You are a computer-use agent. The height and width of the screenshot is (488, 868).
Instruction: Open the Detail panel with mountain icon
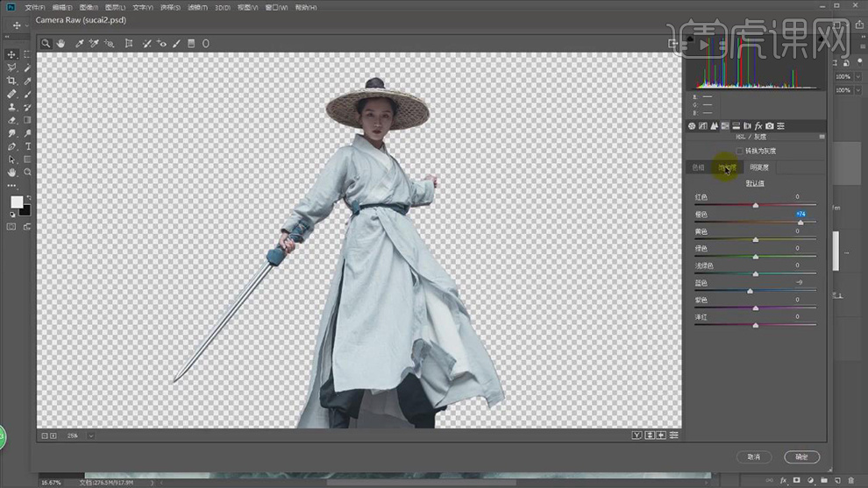(714, 126)
